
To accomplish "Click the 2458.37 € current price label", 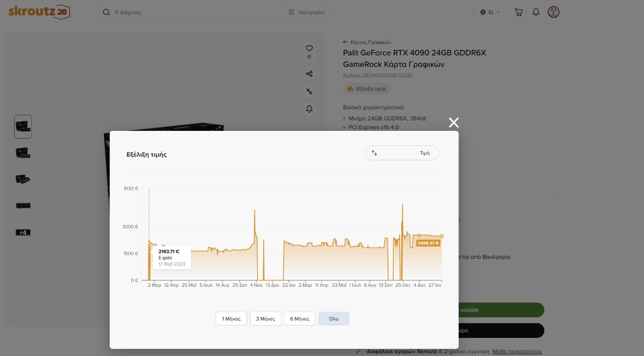I will (x=428, y=243).
